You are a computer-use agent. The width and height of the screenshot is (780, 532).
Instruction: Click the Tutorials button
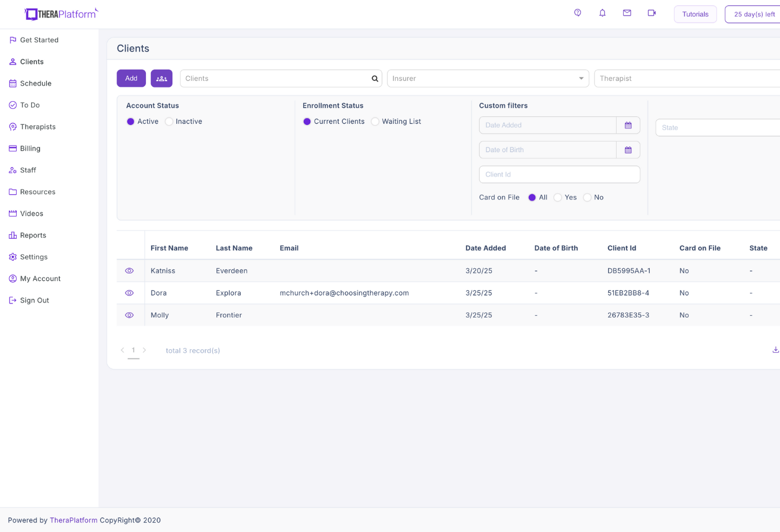(695, 14)
